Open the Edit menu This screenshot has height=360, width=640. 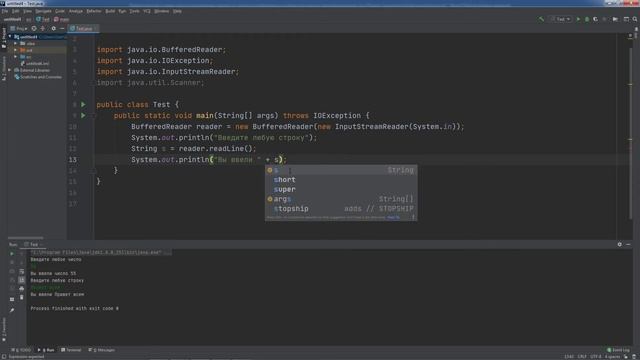pos(15,11)
